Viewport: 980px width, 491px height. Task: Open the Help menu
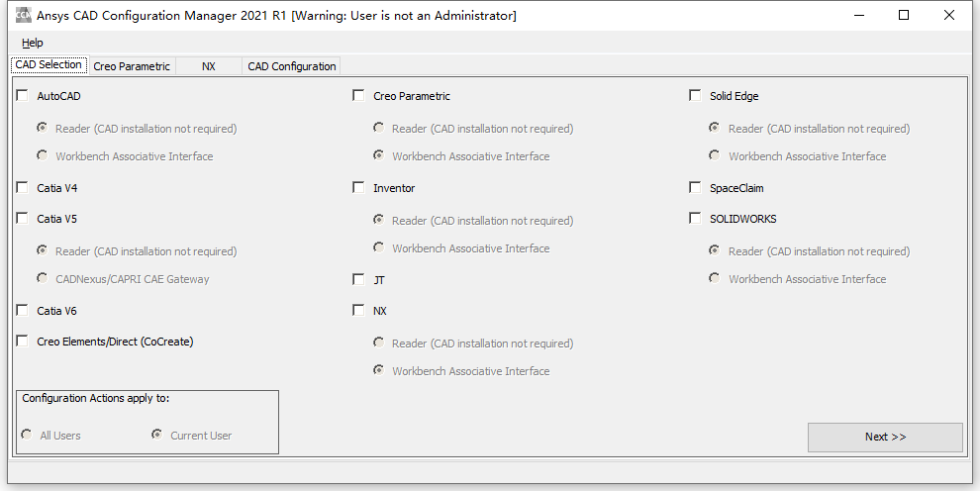[x=33, y=43]
